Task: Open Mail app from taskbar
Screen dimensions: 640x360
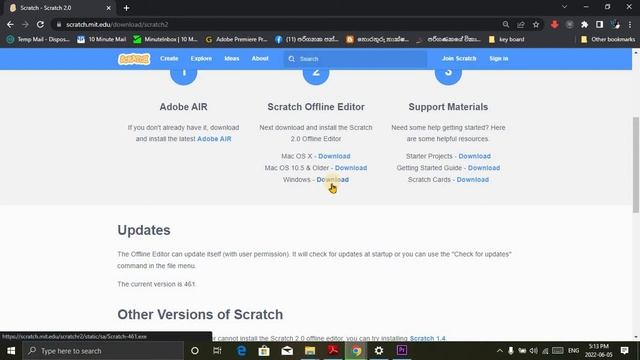Action: [x=287, y=351]
